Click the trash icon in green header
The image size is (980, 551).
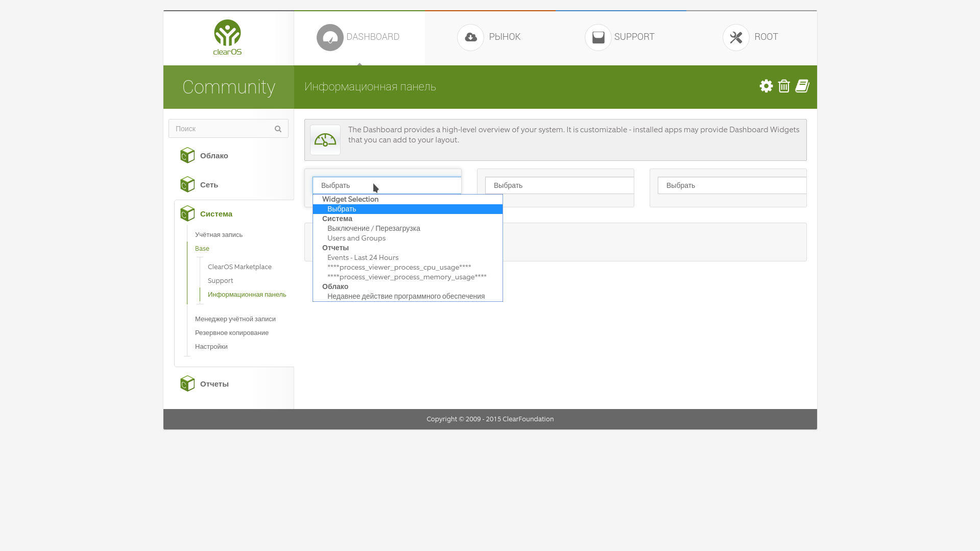pos(784,86)
